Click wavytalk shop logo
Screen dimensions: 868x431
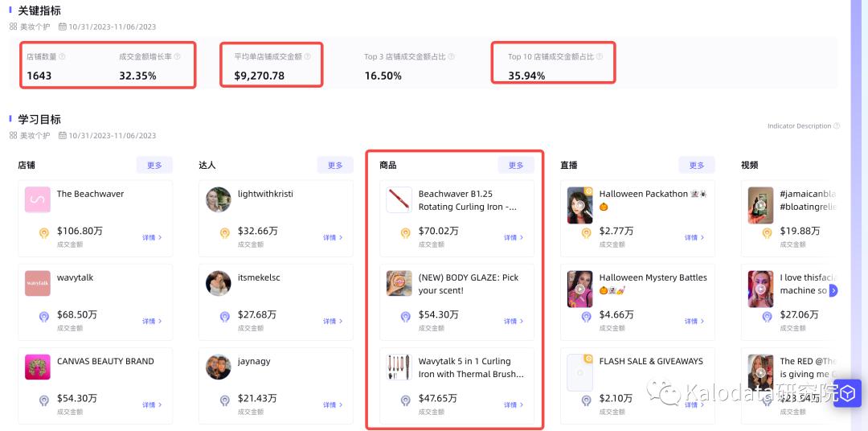tap(38, 283)
